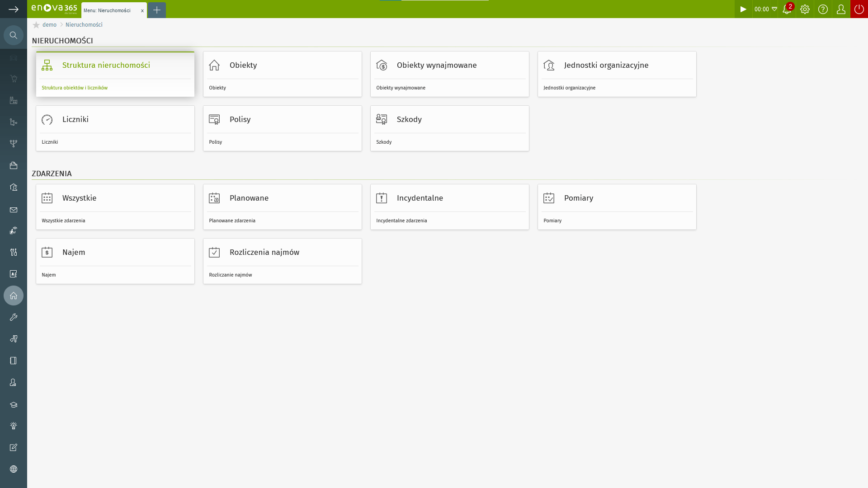
Task: Open the envelope mail icon in sidebar
Action: coord(14,210)
